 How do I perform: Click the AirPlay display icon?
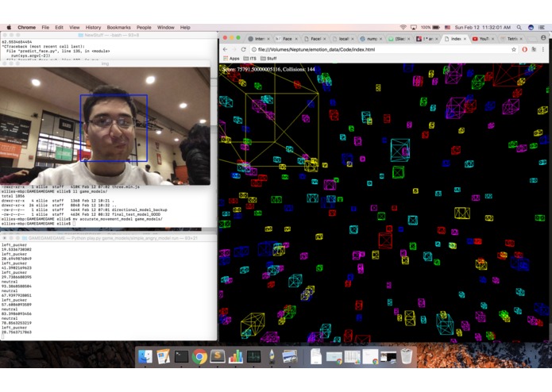(x=414, y=27)
